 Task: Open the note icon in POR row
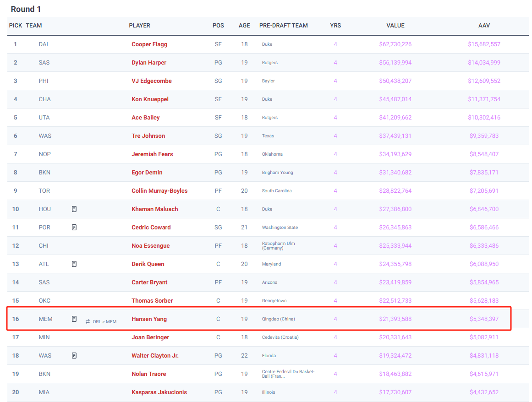74,228
